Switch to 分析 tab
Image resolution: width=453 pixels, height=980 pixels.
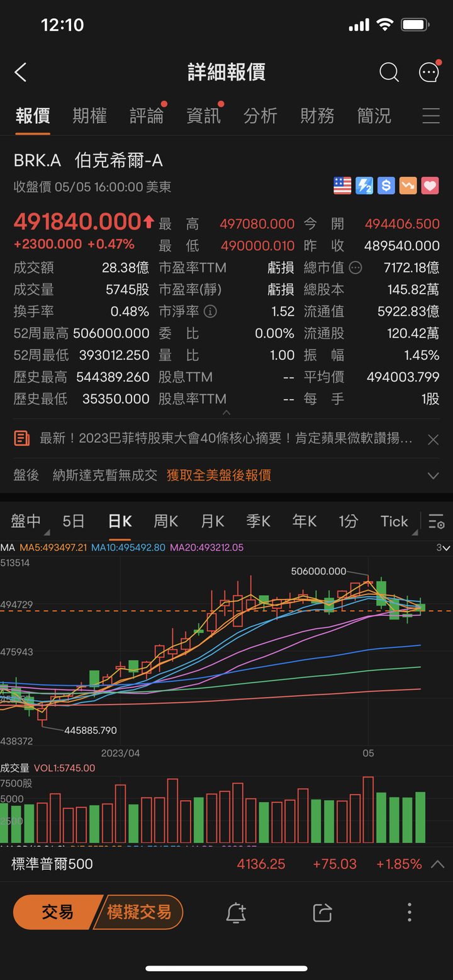[x=260, y=116]
